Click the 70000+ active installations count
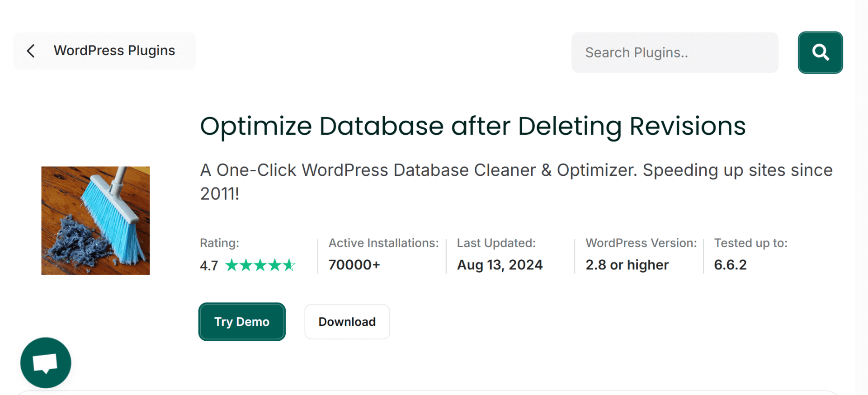The height and width of the screenshot is (395, 868). tap(354, 264)
